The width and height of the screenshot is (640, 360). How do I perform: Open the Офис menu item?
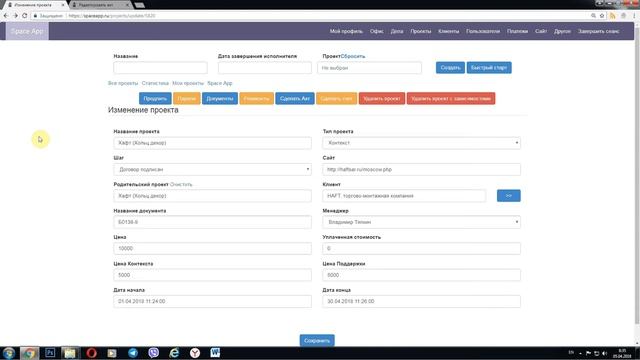tap(376, 31)
